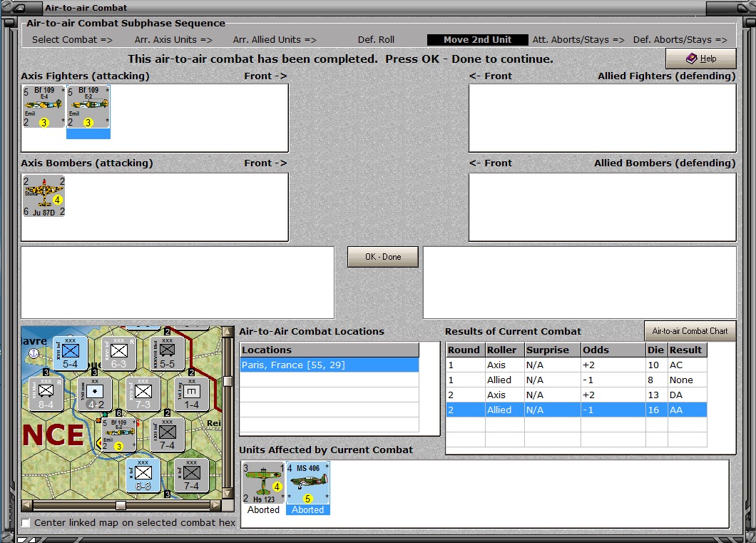Select the Bf 109 E-4 fighter counter

coord(44,106)
